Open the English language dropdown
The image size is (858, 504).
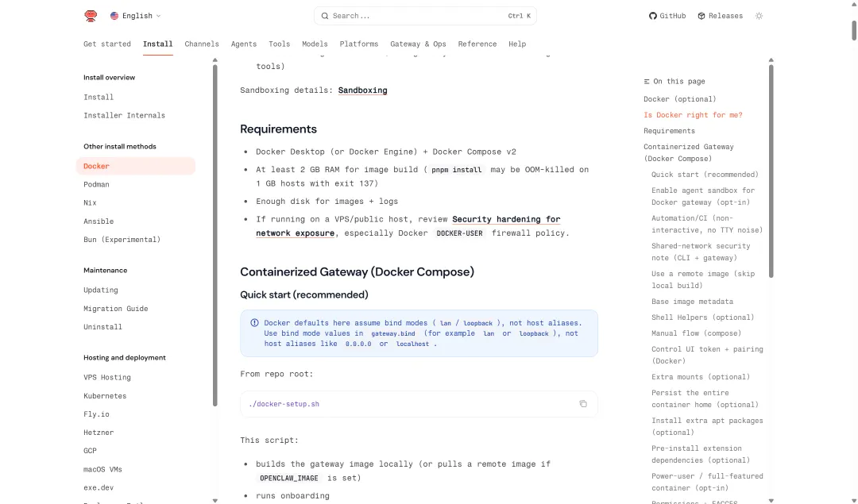point(135,16)
